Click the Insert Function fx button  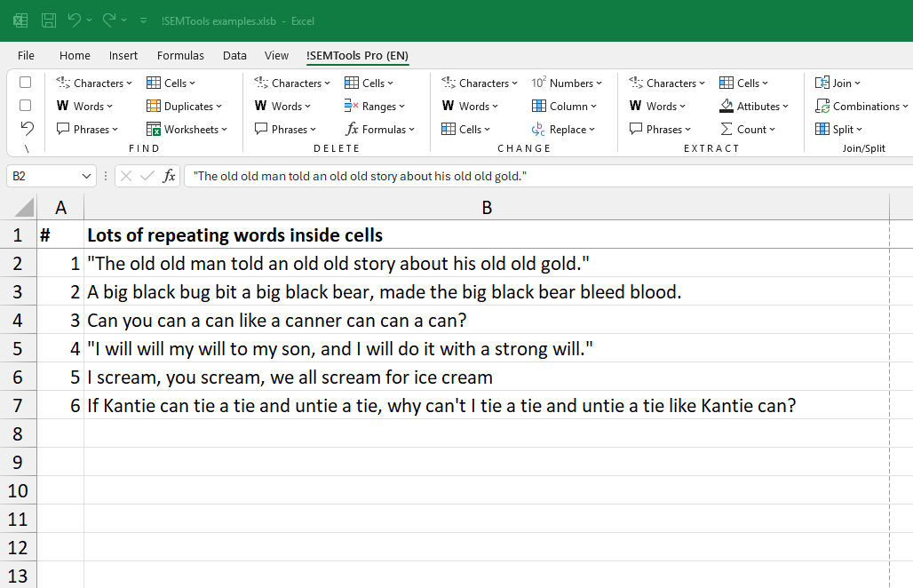click(169, 177)
